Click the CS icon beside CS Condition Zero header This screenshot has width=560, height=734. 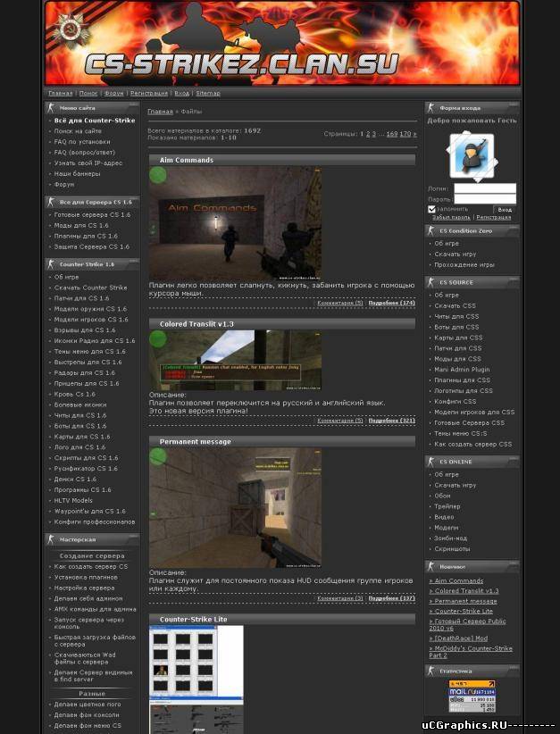coord(430,230)
